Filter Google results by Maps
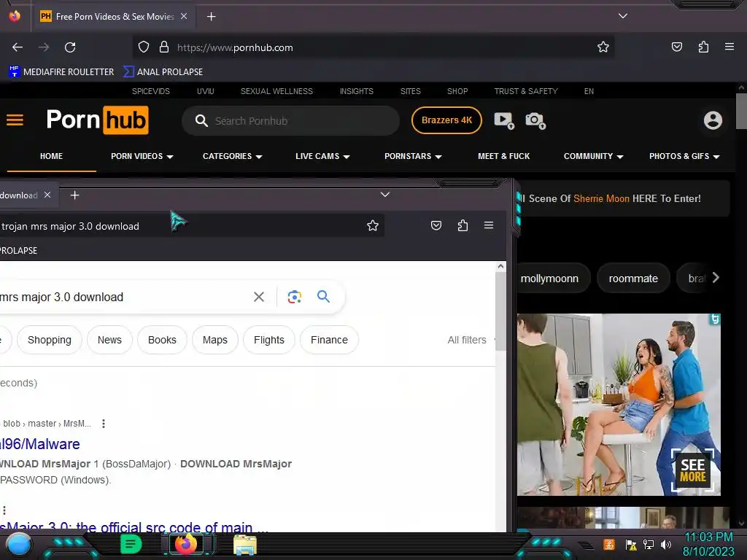 click(x=215, y=340)
